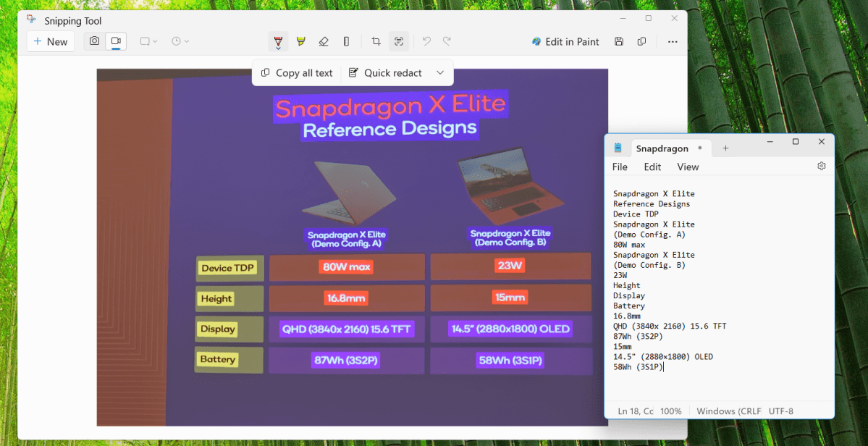
Task: Click the Ln 18 cursor position indicator
Action: point(635,411)
